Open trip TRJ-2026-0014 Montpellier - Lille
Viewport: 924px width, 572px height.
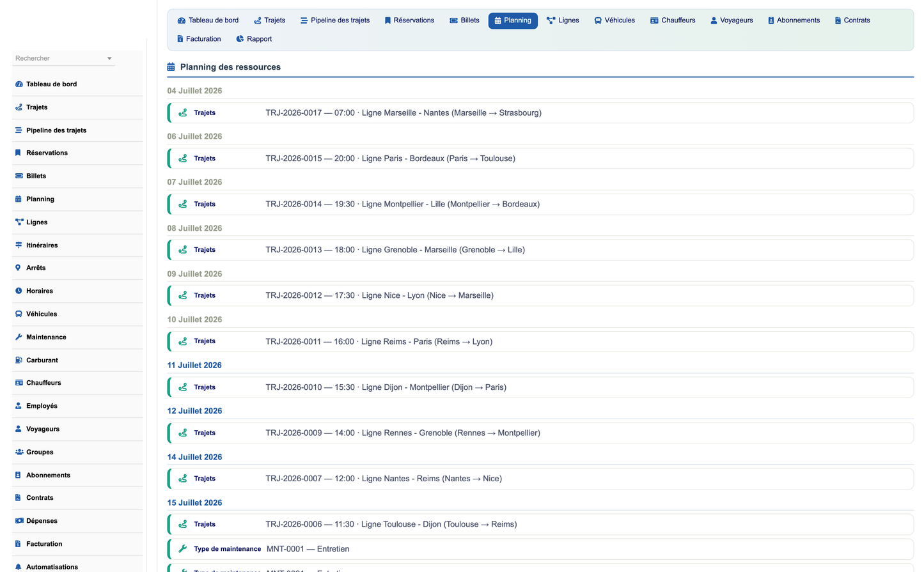(x=540, y=205)
